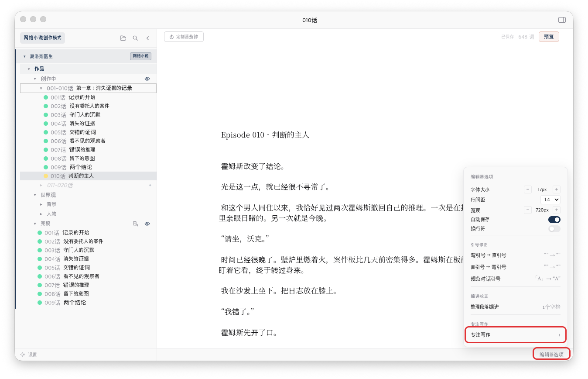This screenshot has width=588, height=379.
Task: Collapse the 夏洛克医生 project tree
Action: (x=24, y=56)
